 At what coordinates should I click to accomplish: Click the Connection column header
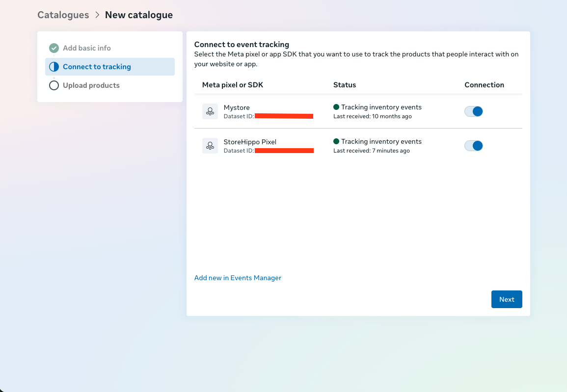pos(484,85)
